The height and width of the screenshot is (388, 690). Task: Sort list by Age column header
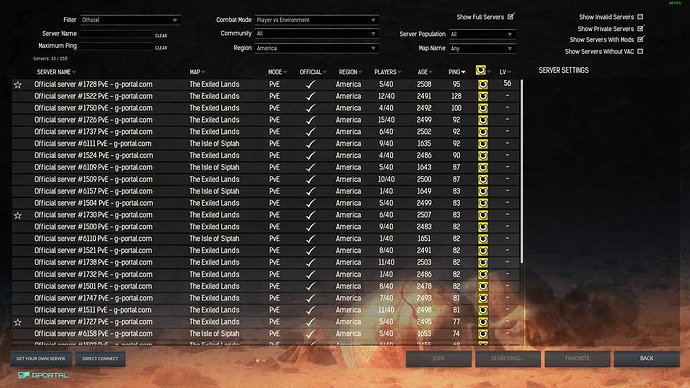tap(425, 72)
